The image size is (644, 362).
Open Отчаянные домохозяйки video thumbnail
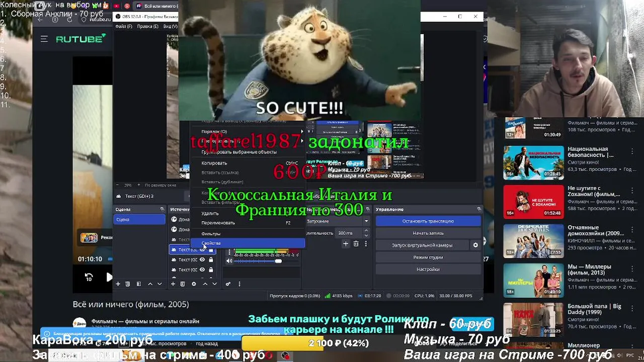pos(533,241)
